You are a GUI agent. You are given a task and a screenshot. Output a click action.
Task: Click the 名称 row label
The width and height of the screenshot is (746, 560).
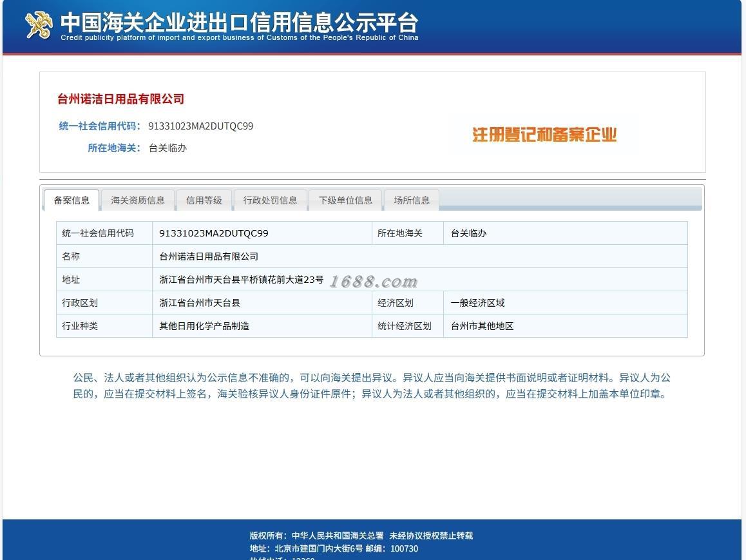pyautogui.click(x=104, y=256)
